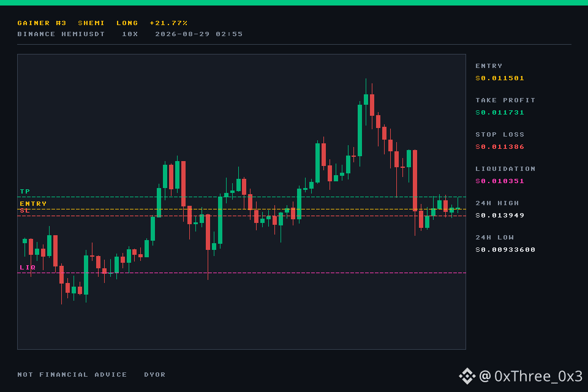The height and width of the screenshot is (392, 588).
Task: Click the take profit value $0.011731
Action: tap(500, 113)
